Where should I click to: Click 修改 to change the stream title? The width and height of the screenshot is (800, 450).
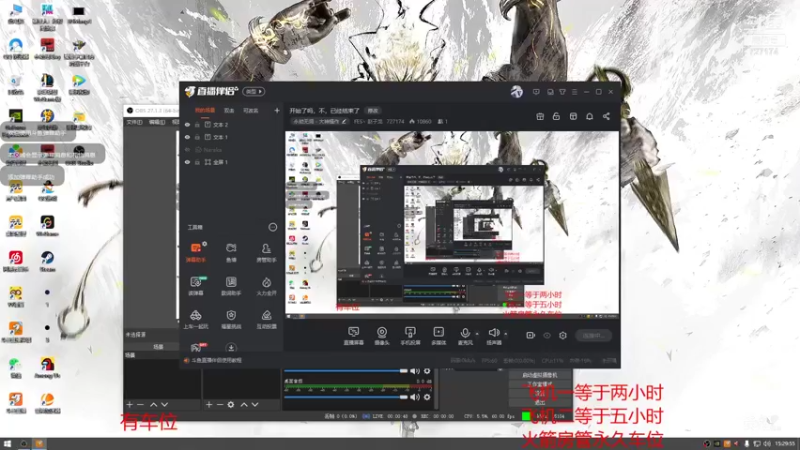pyautogui.click(x=373, y=110)
